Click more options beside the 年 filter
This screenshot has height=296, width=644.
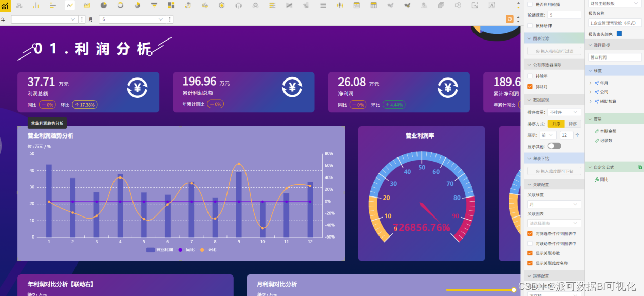coord(83,19)
